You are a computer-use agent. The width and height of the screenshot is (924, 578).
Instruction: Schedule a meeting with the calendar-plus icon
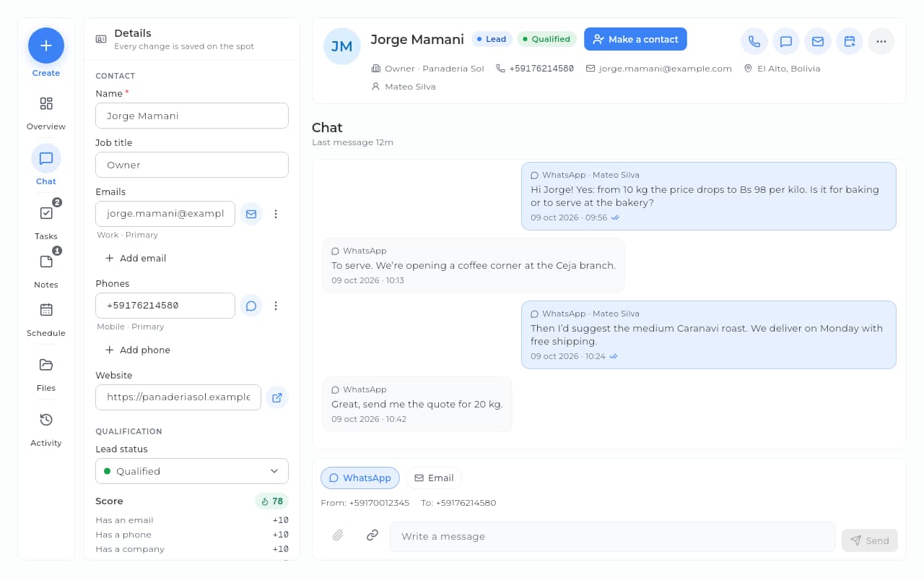click(850, 41)
